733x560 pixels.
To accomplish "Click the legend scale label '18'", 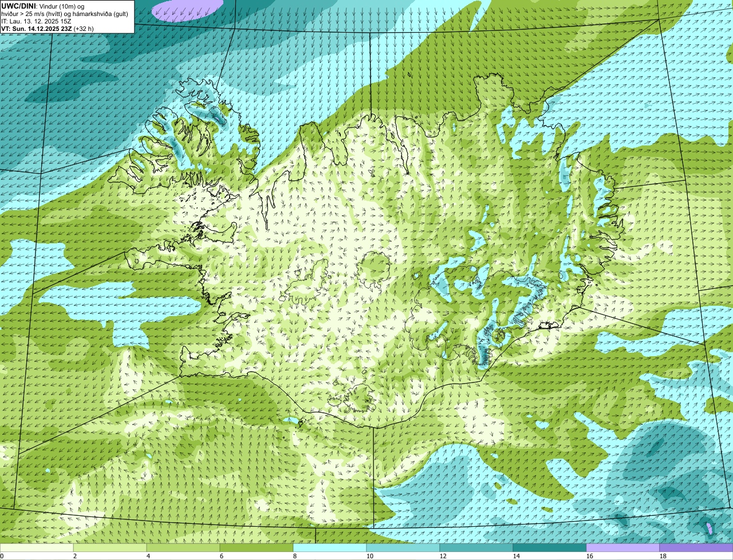I will 663,556.
